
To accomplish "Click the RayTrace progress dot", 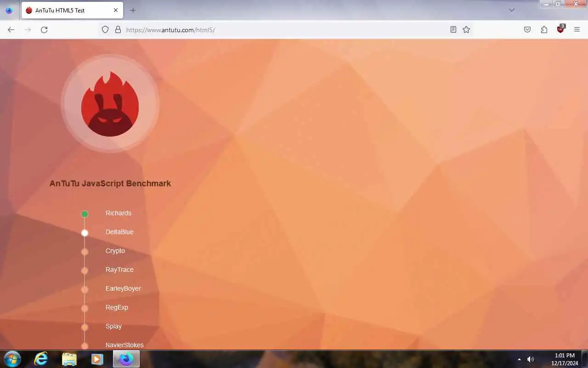I will (x=85, y=270).
